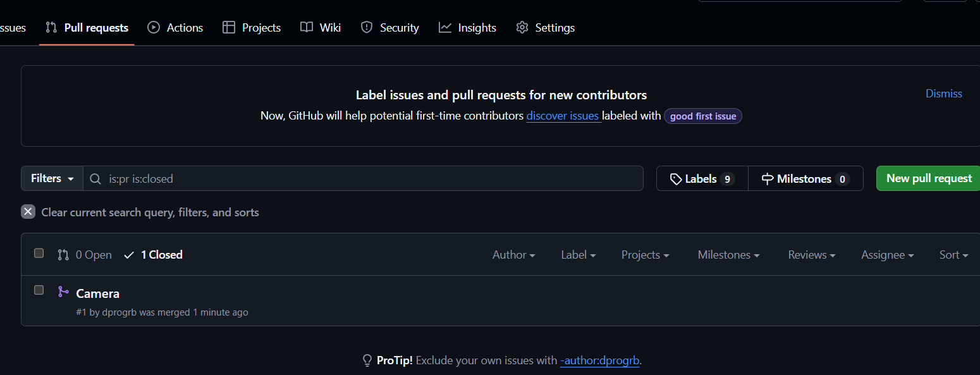Dismiss the new contributors banner
This screenshot has width=980, height=375.
pyautogui.click(x=944, y=94)
